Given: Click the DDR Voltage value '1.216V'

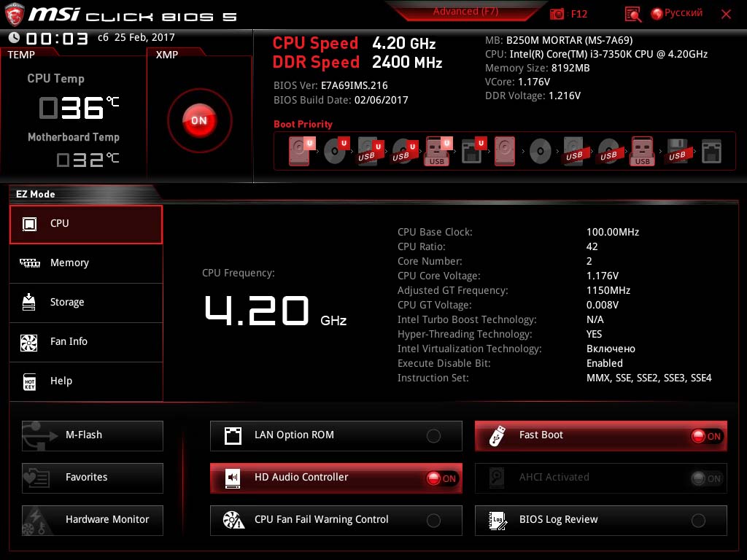Looking at the screenshot, I should (x=565, y=96).
